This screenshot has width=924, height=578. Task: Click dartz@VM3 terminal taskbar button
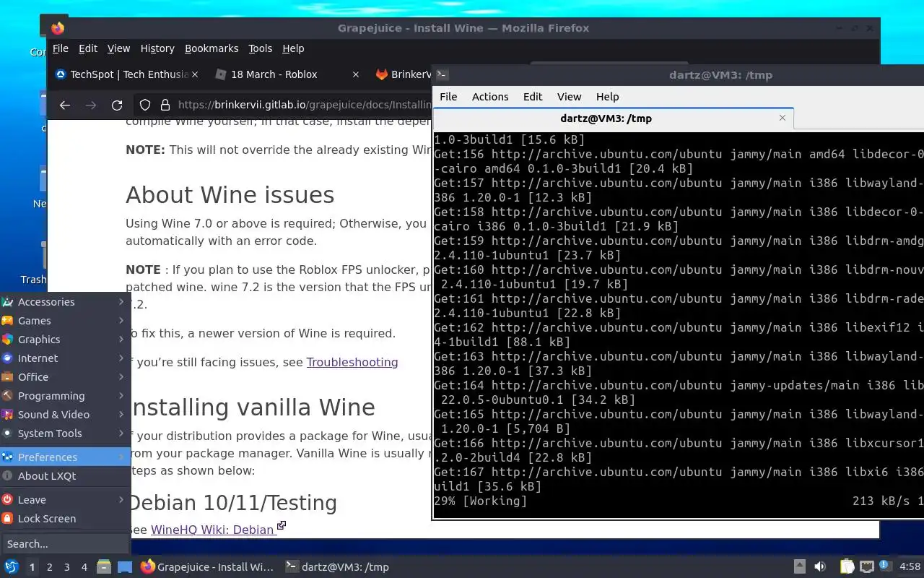pyautogui.click(x=338, y=567)
